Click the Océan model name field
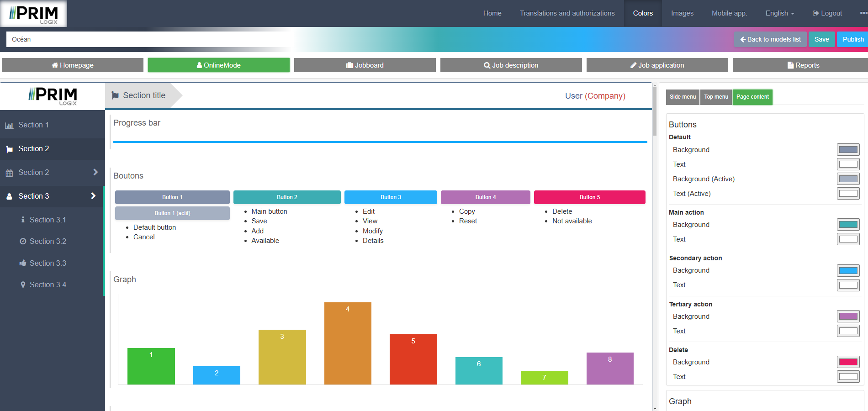The height and width of the screenshot is (411, 868). [x=146, y=39]
